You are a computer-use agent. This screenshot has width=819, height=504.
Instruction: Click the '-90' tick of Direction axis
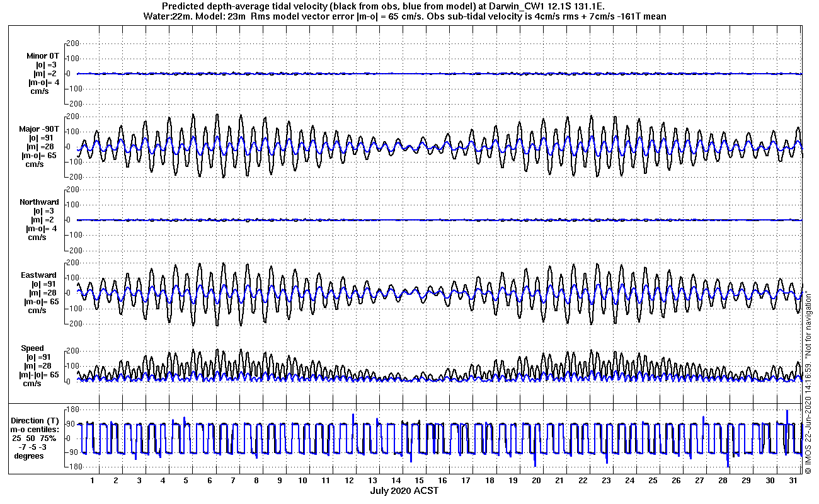tap(72, 452)
